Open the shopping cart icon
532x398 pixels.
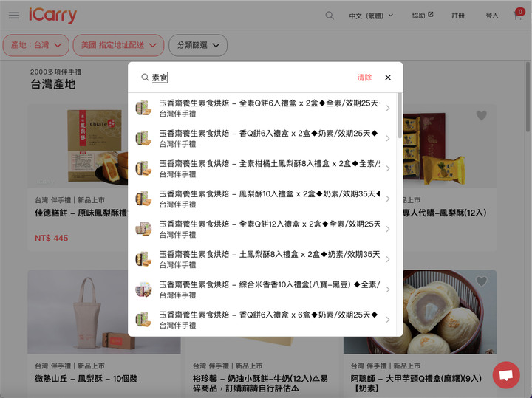click(x=519, y=15)
